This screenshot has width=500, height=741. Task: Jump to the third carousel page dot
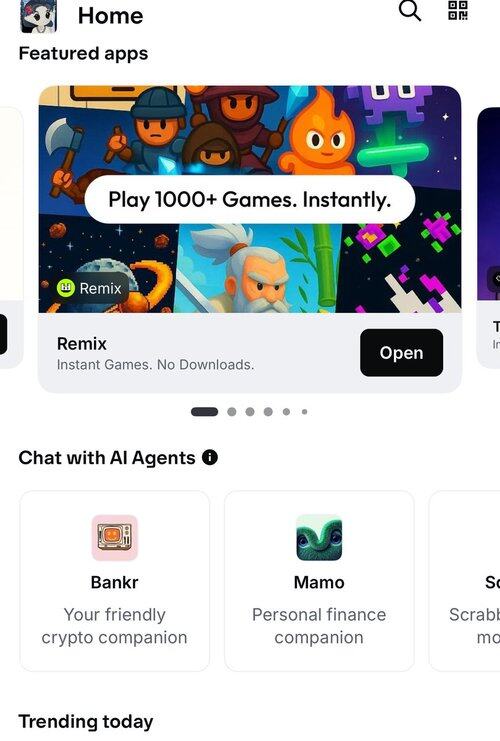point(250,412)
